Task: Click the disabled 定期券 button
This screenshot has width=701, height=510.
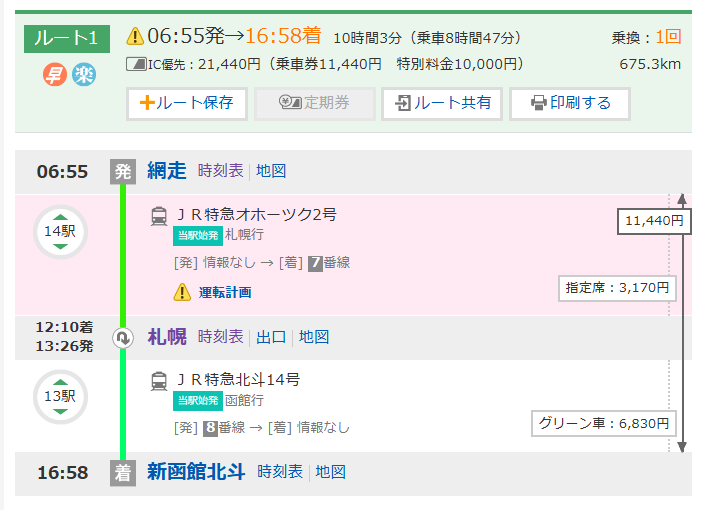Action: (x=315, y=104)
